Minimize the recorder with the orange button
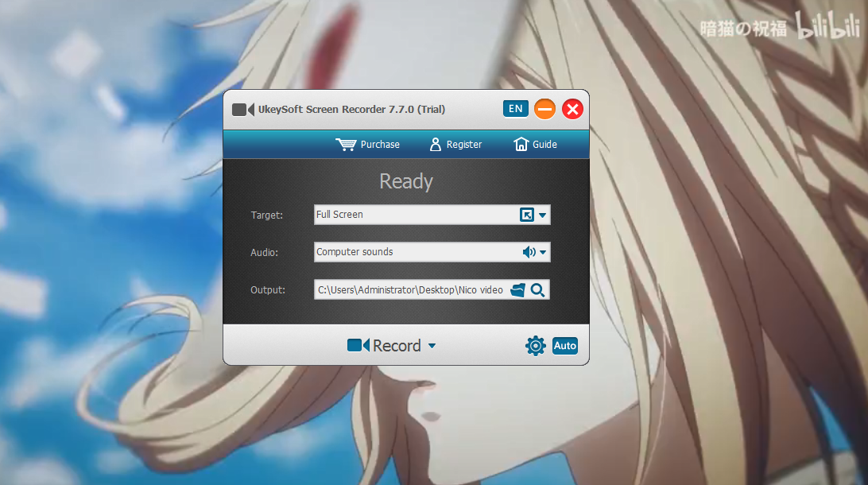This screenshot has width=868, height=485. (x=544, y=109)
